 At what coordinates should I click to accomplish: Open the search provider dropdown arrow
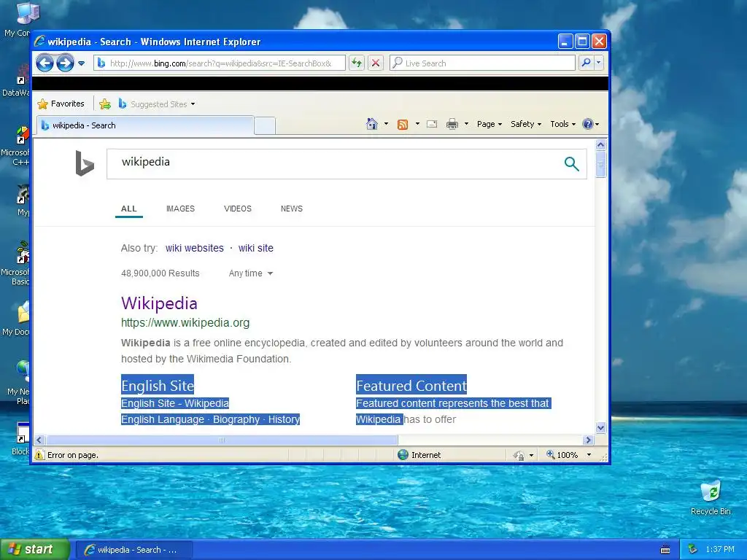pyautogui.click(x=598, y=63)
